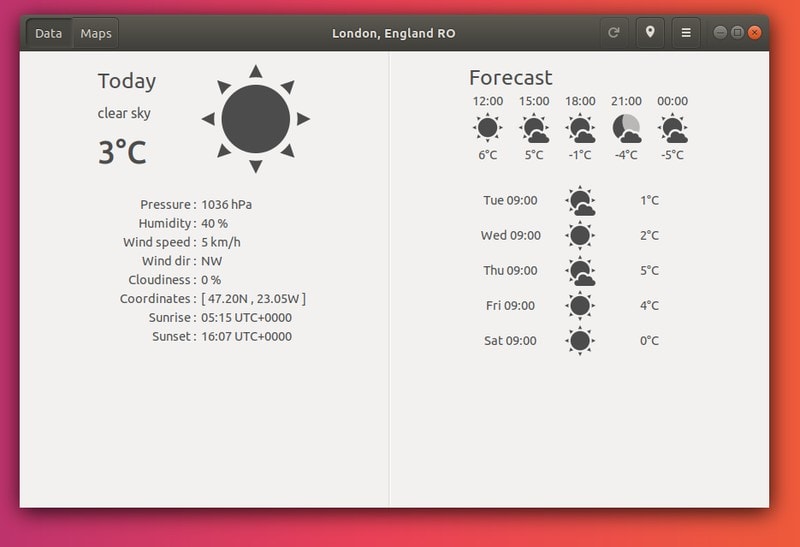
Task: Click the Tue 09:00 weather icon
Action: 580,201
